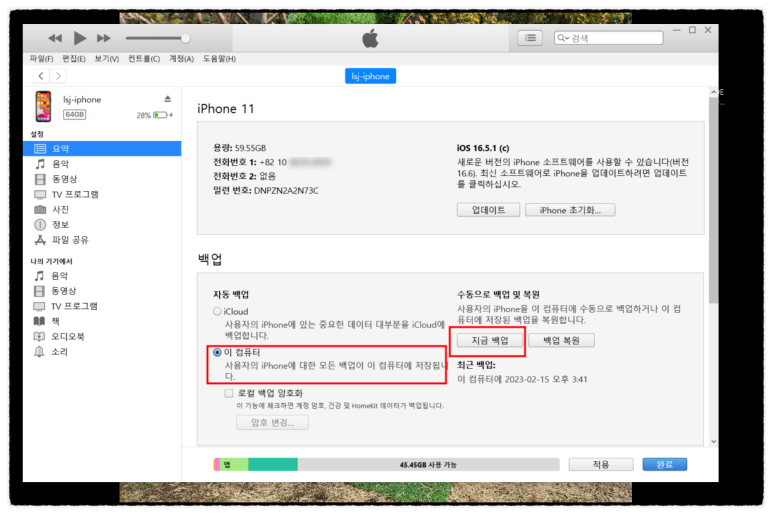
Task: Click the 2023-02-15 오후 3:41 backup date
Action: 546,379
